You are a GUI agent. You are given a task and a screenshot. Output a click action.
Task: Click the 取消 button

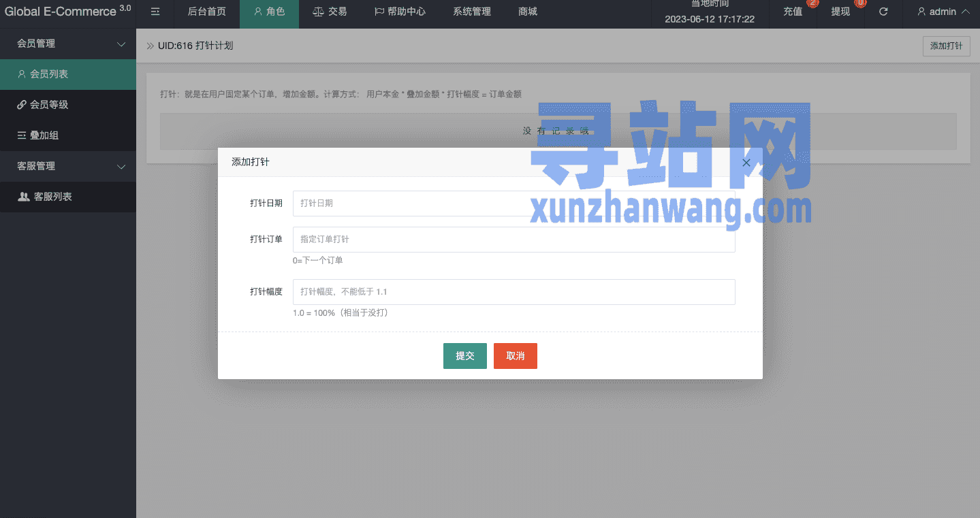click(x=515, y=356)
